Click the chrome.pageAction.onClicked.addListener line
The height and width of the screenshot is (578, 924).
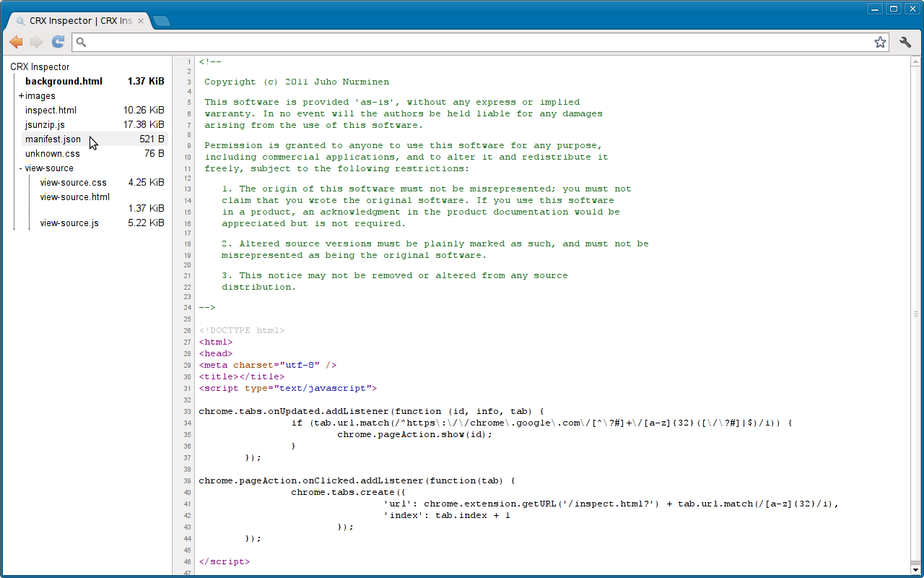click(357, 481)
